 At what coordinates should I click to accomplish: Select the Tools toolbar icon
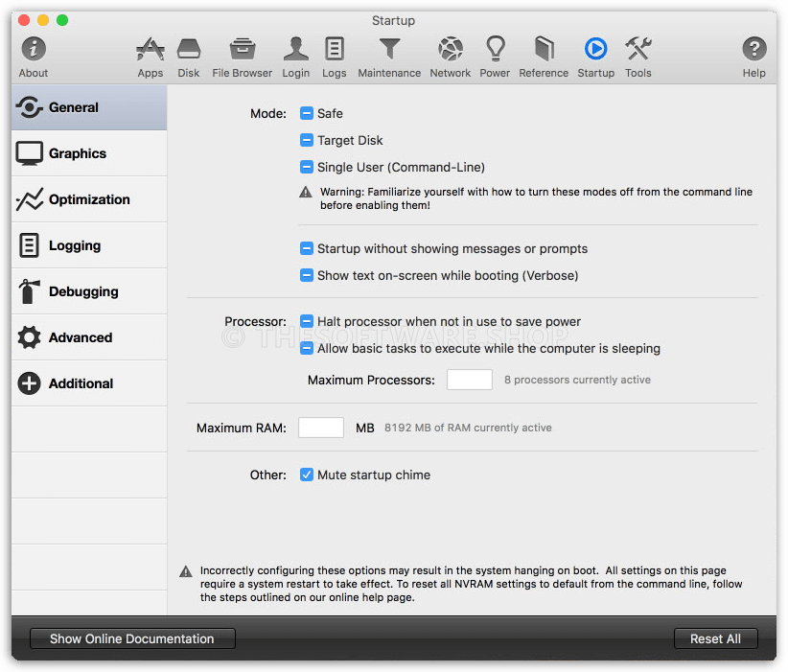[x=637, y=56]
